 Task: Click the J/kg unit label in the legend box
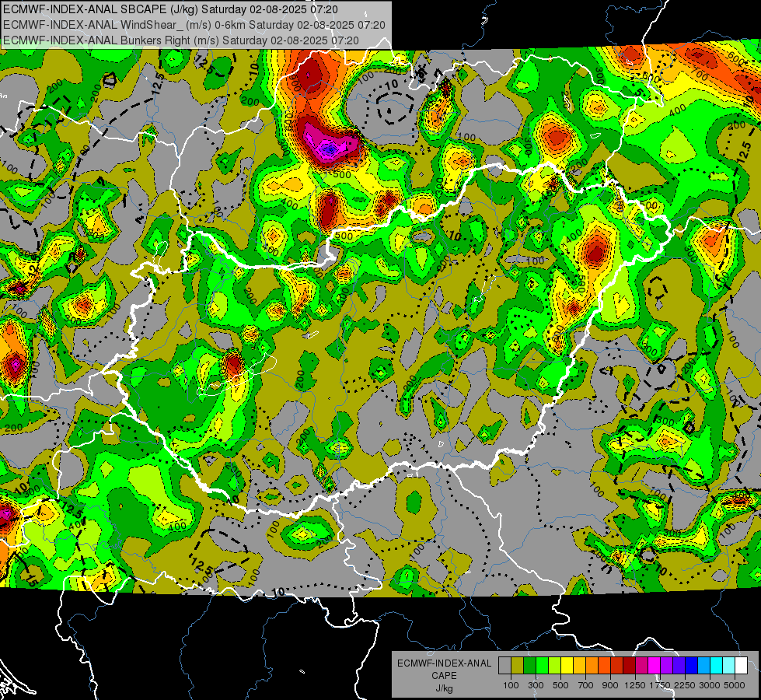coord(444,688)
